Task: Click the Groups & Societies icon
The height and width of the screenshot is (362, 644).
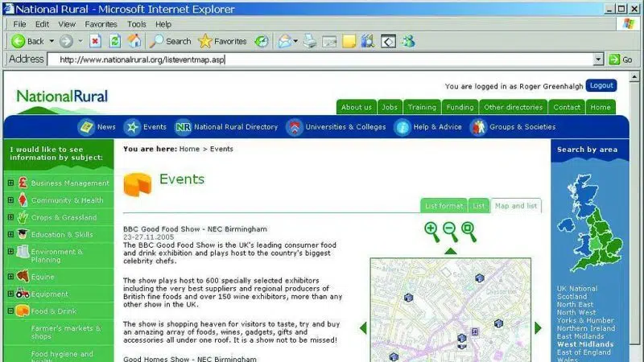Action: pos(478,127)
